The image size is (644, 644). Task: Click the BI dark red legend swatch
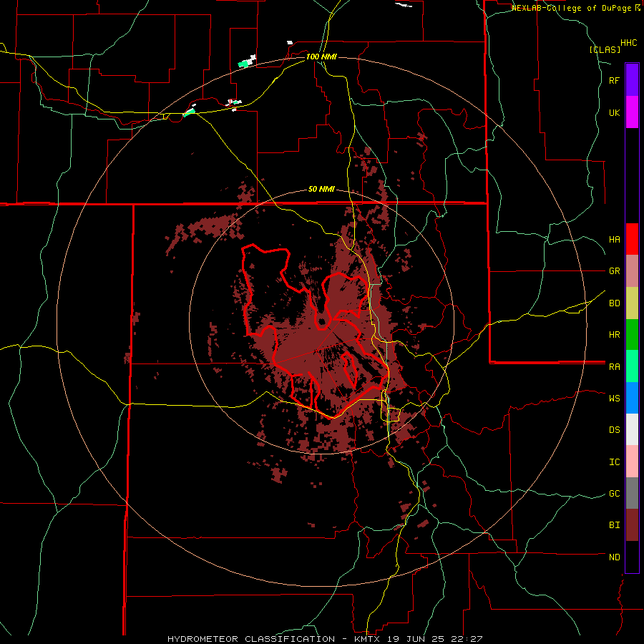tap(632, 525)
